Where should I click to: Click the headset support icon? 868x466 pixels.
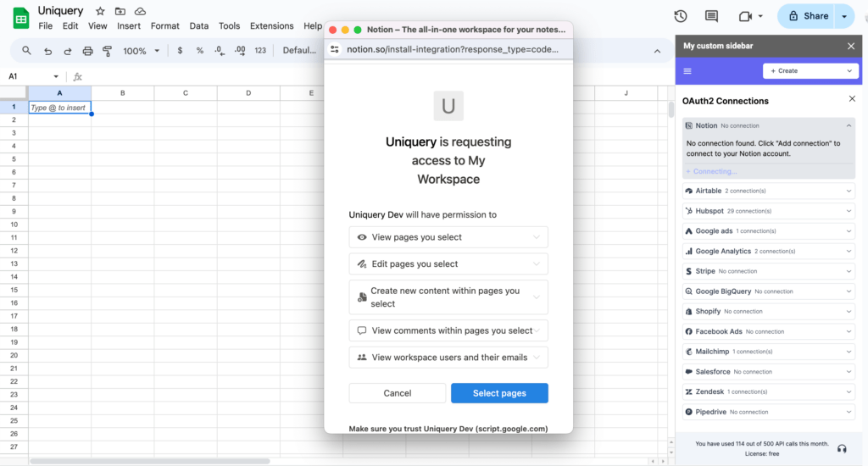[842, 448]
